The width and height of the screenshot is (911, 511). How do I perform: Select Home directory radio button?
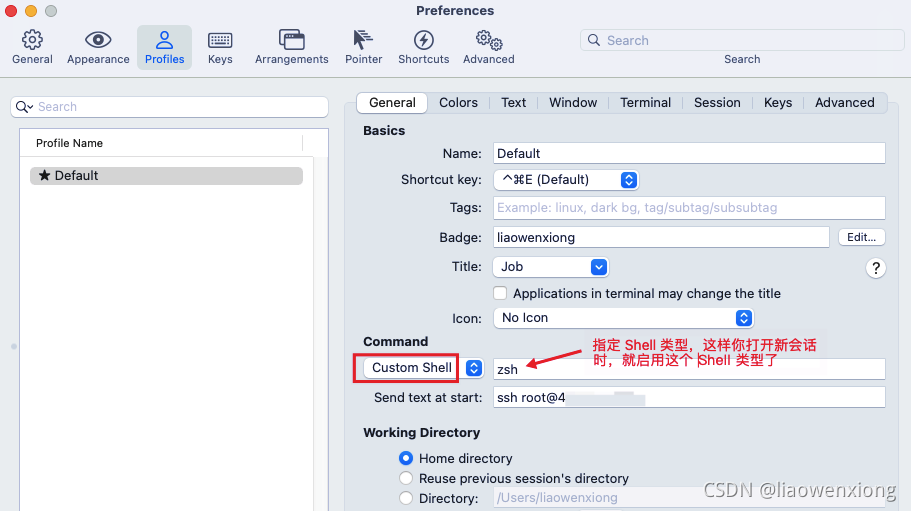406,458
